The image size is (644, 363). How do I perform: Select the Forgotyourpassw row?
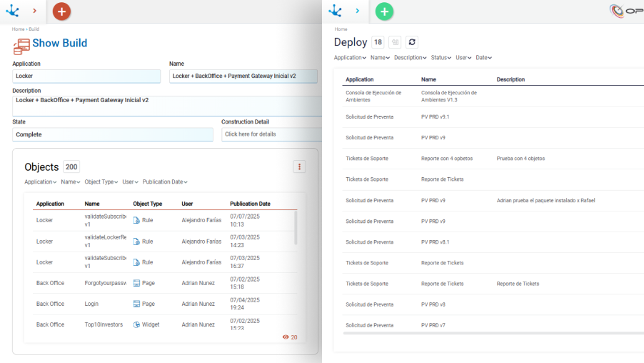(165, 283)
